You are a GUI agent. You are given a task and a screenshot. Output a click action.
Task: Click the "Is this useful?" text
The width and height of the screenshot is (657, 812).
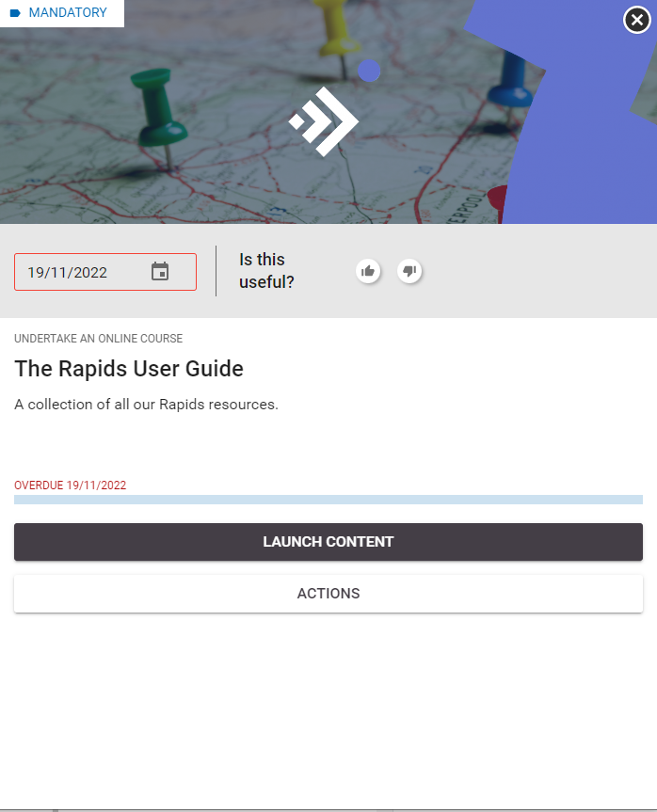coord(266,271)
